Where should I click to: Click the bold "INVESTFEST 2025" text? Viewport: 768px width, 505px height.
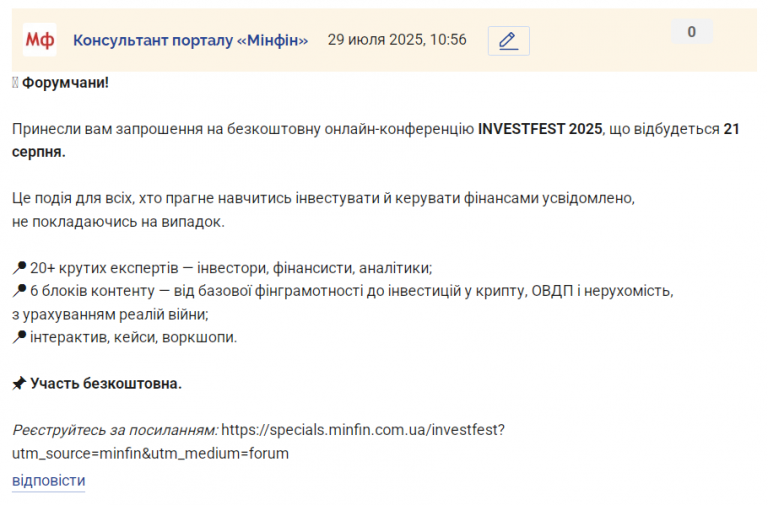[540, 129]
